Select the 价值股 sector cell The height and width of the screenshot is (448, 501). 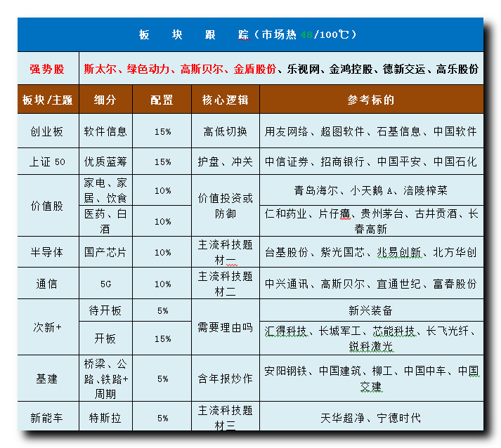point(47,206)
